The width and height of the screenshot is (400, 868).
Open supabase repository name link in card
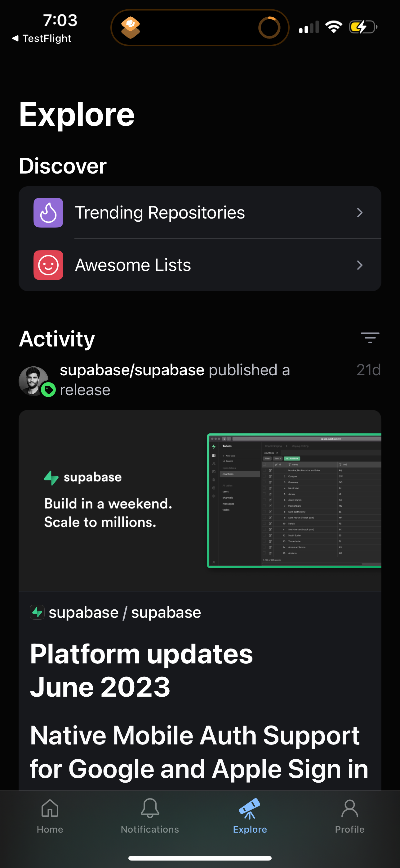(166, 612)
